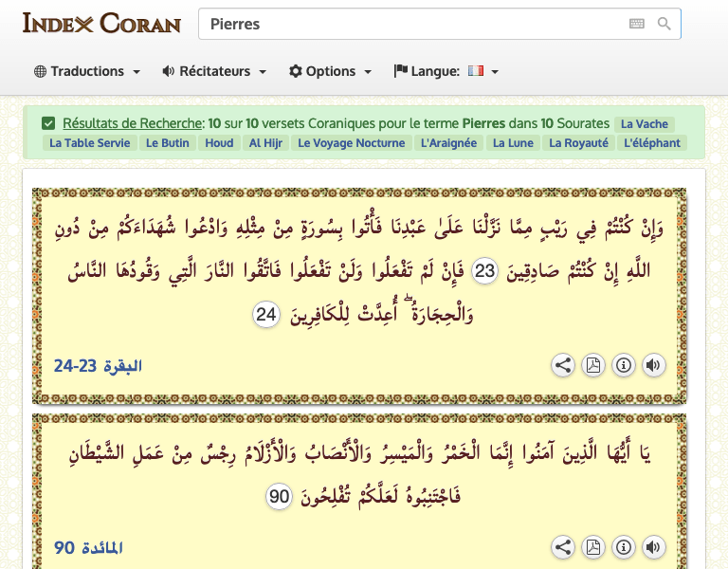Download PDF of verse Al-Ma'ida 90
This screenshot has height=569, width=728.
[x=593, y=547]
